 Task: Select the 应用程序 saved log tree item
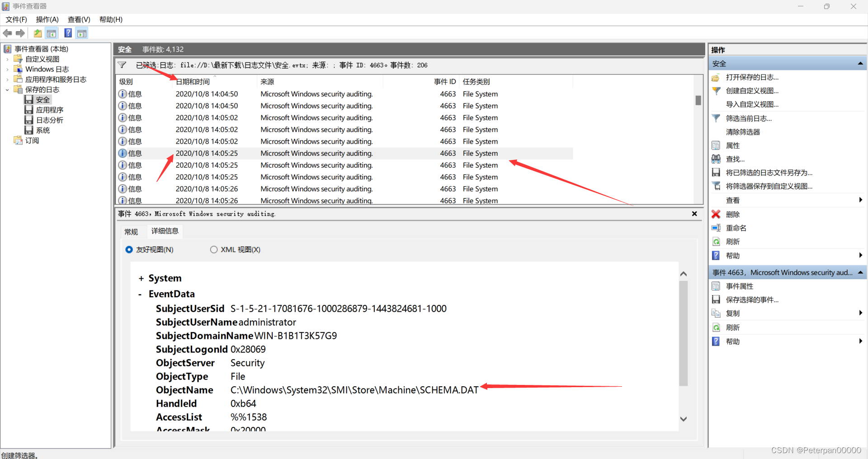click(49, 110)
